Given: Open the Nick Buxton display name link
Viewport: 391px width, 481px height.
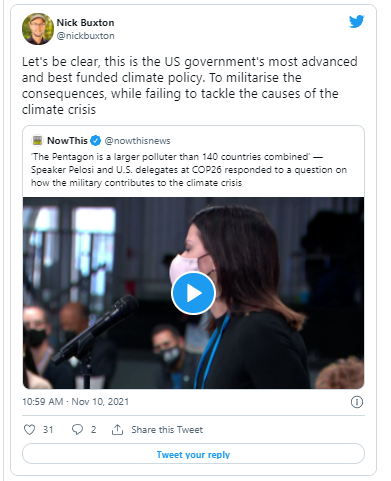Looking at the screenshot, I should click(x=85, y=23).
